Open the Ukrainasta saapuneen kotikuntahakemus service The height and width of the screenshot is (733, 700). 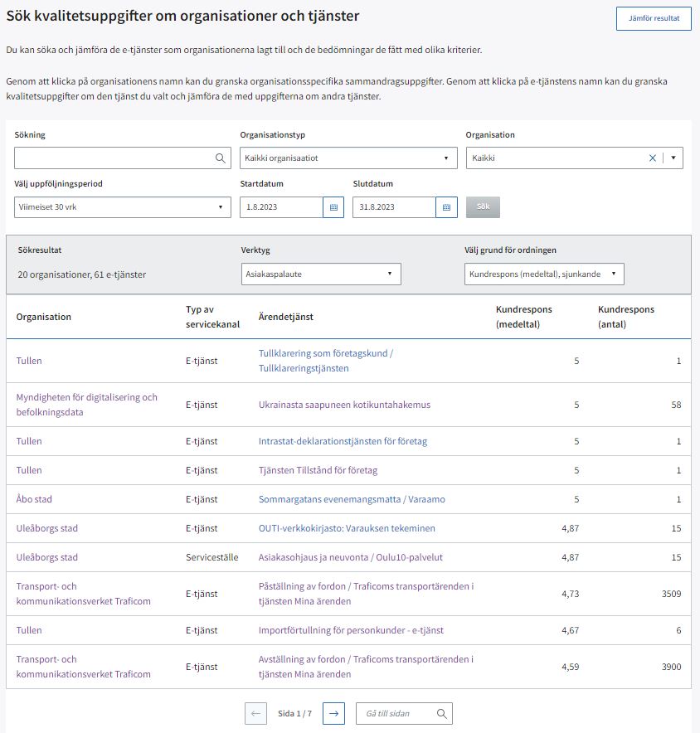click(344, 405)
